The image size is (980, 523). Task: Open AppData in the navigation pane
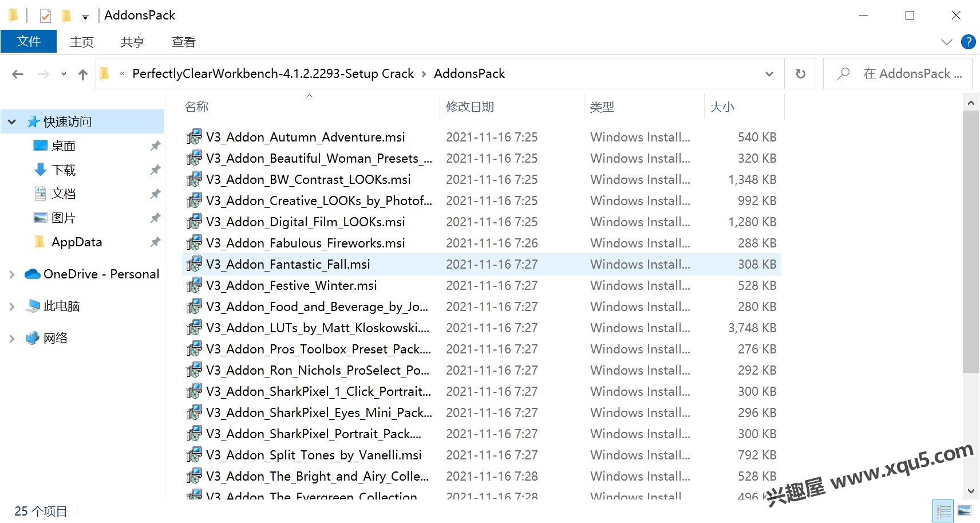coord(77,242)
